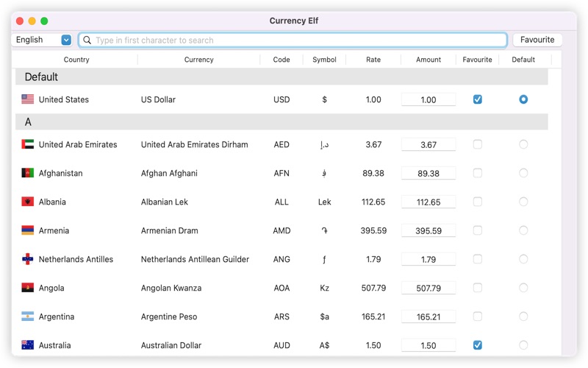Uncheck the US Dollar favourite checkbox
Image resolution: width=588 pixels, height=368 pixels.
(x=478, y=99)
